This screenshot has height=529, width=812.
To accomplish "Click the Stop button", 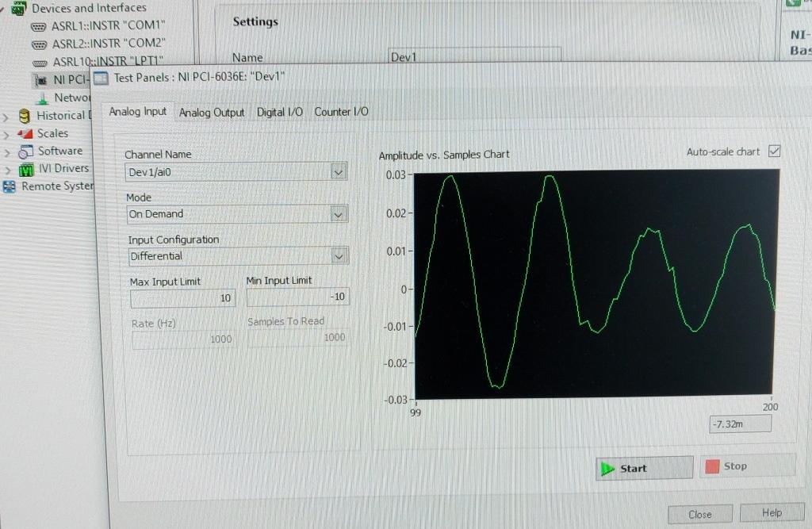I will pyautogui.click(x=747, y=466).
